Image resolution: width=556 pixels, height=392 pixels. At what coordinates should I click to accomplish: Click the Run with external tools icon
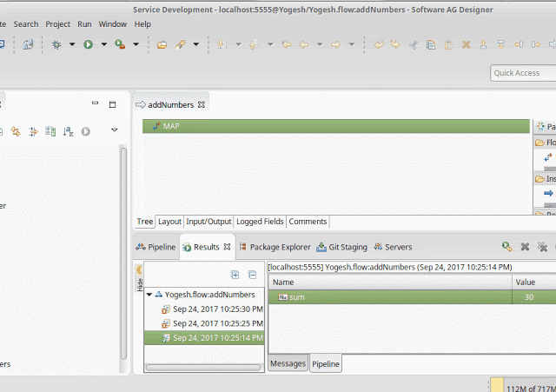[x=120, y=44]
